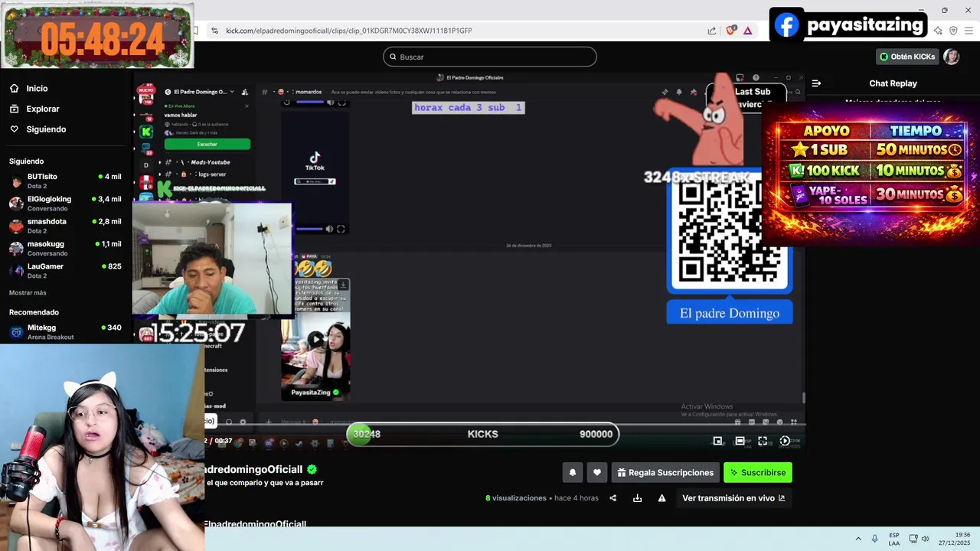Toggle fullscreen in video player
Screen dimensions: 980x551
[763, 441]
